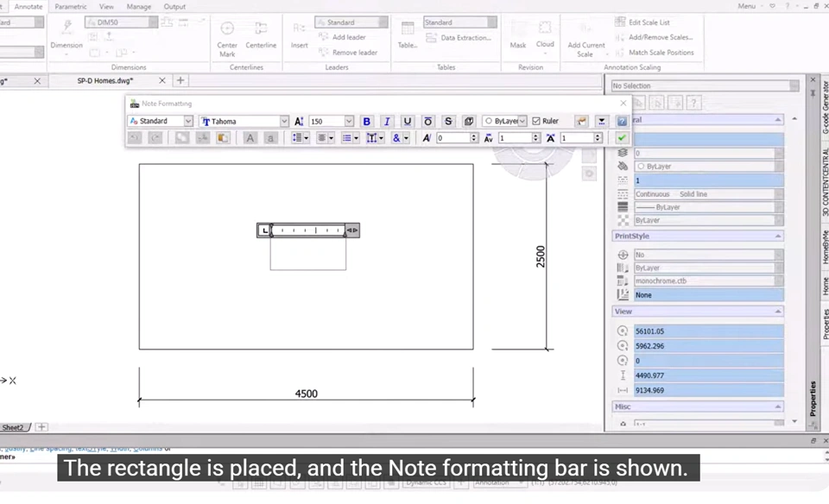Toggle the Ruler checkbox
This screenshot has height=504, width=829.
click(536, 121)
